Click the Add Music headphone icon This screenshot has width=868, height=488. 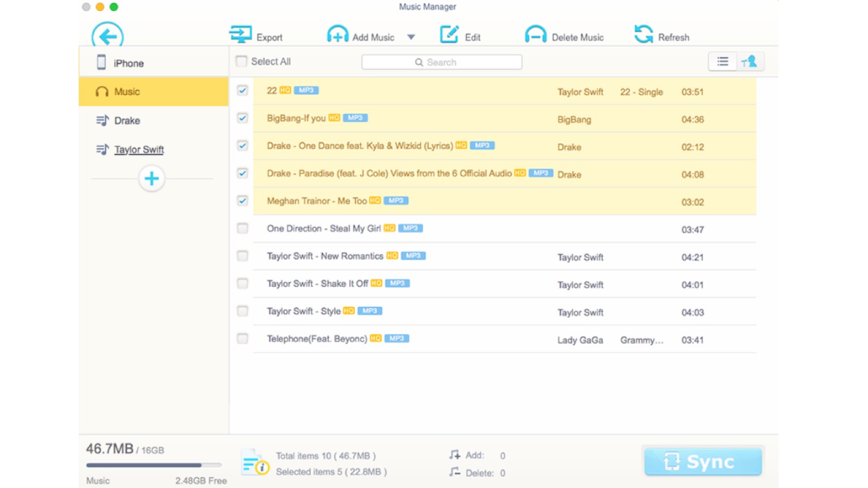click(337, 34)
